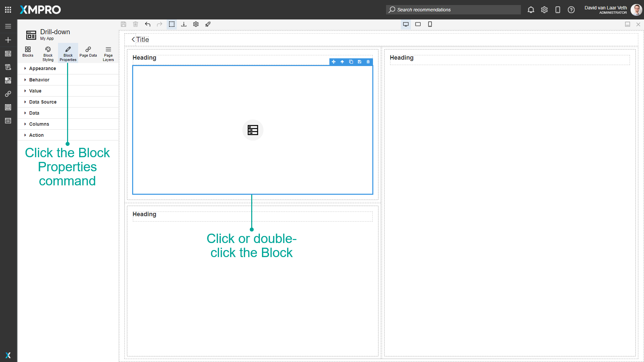Toggle the dashed-outline block borders icon
This screenshot has height=362, width=644.
(172, 24)
